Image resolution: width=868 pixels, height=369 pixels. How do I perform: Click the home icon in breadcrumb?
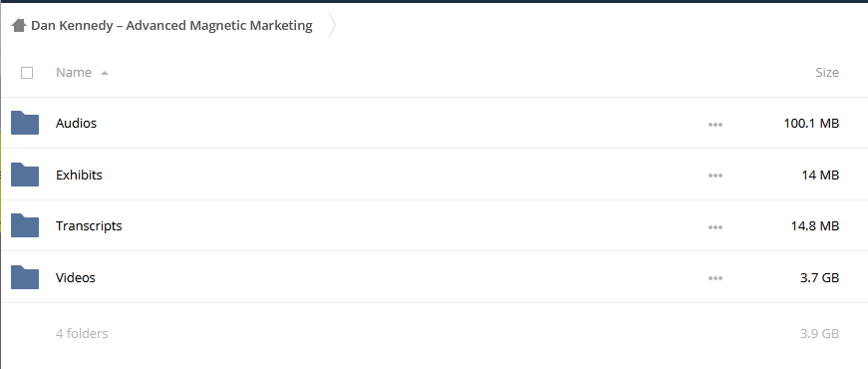(x=19, y=26)
